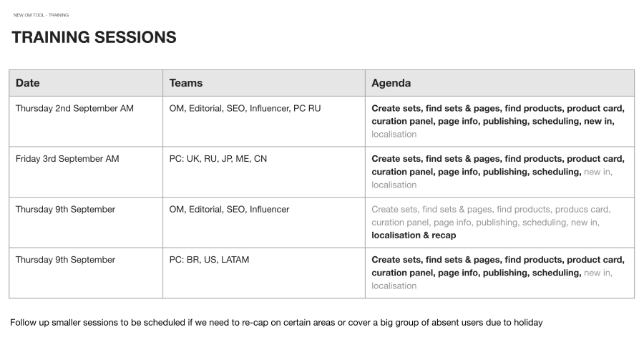Image resolution: width=644 pixels, height=360 pixels.
Task: Select the 'producs card' text in the agenda
Action: [582, 210]
